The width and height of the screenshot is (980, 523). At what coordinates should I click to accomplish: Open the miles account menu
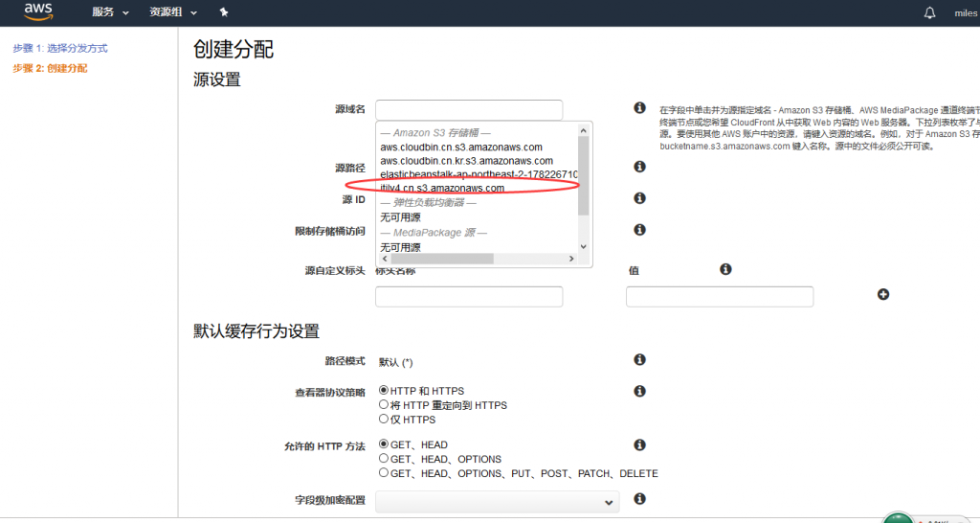(x=967, y=12)
